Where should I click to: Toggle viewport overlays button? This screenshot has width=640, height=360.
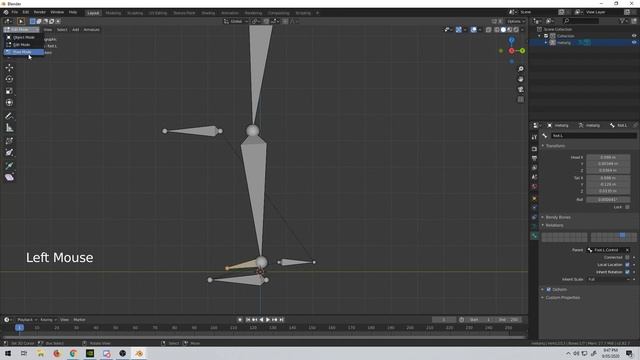[473, 30]
